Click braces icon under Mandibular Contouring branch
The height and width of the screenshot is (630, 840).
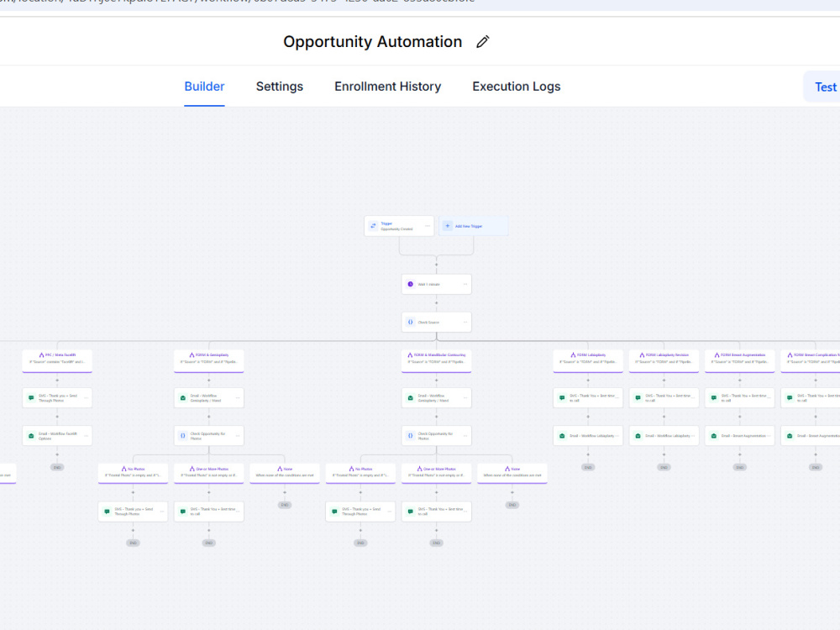point(411,436)
